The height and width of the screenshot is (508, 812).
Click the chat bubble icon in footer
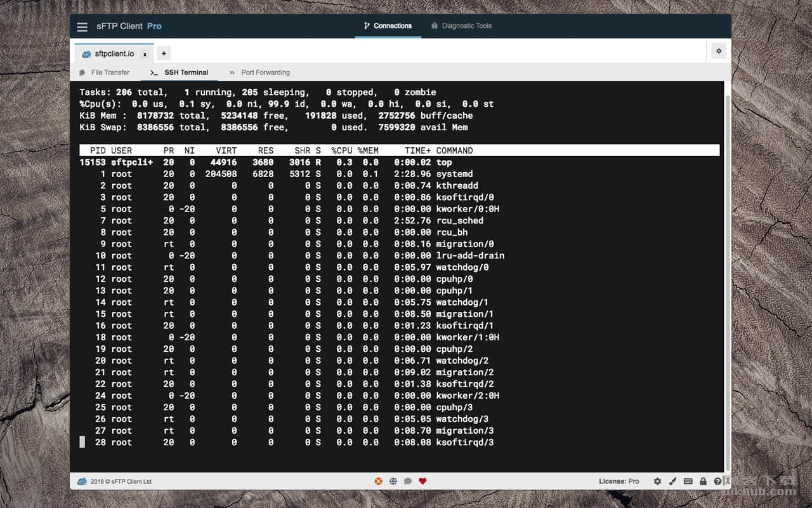click(408, 481)
